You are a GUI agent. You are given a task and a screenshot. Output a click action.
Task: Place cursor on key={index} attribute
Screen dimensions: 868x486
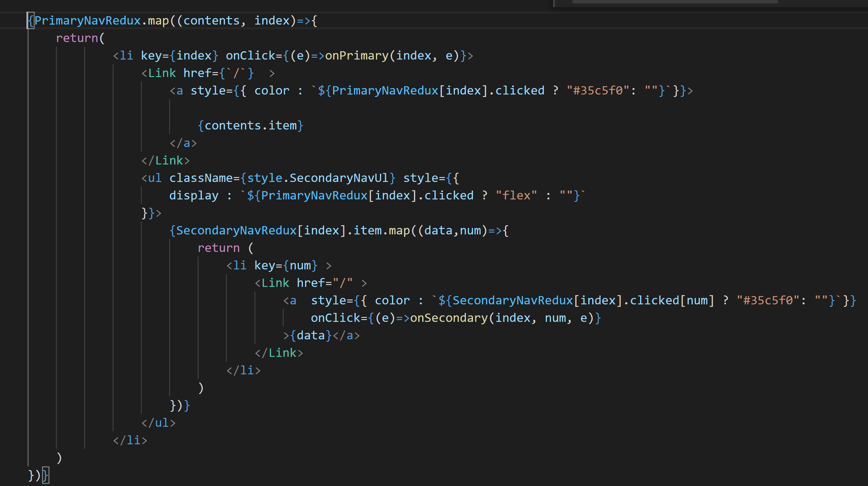(x=180, y=56)
